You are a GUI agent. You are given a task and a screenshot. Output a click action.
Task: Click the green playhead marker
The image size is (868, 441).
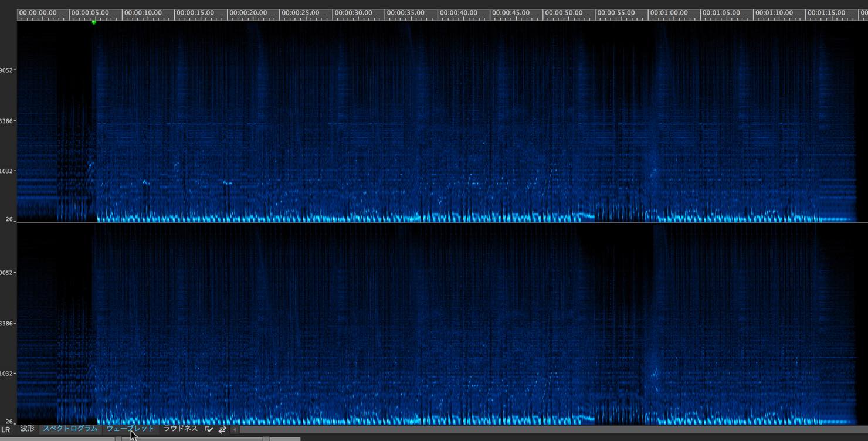pos(94,22)
